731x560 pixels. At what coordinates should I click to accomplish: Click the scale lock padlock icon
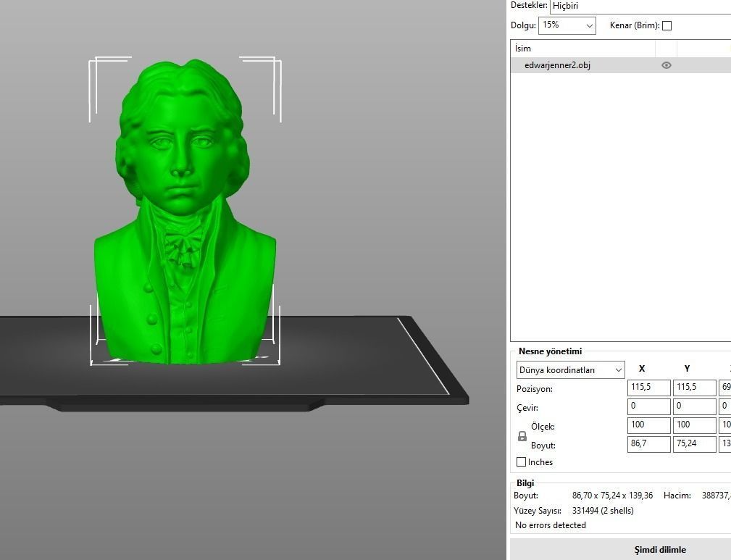pyautogui.click(x=522, y=435)
